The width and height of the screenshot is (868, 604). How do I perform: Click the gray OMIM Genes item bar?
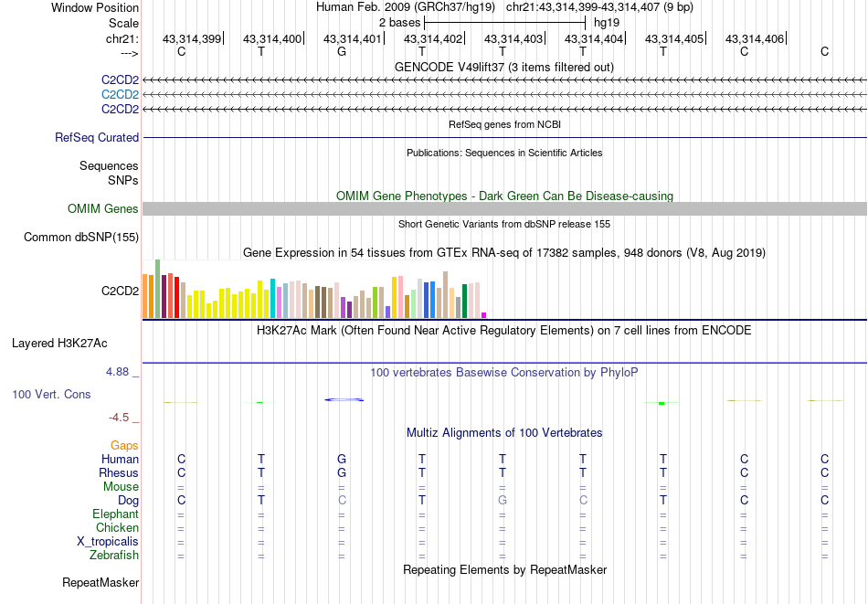coord(504,208)
